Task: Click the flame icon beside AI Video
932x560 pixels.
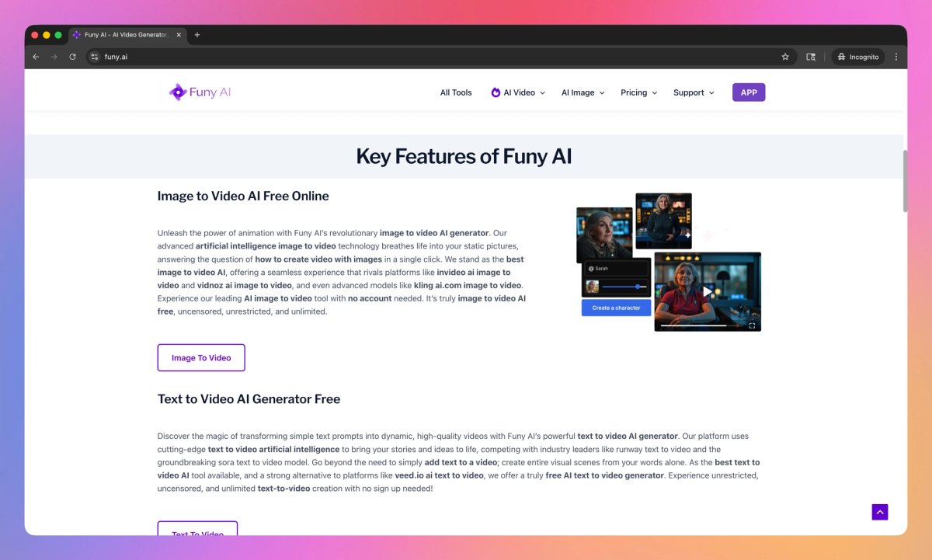Action: tap(496, 92)
